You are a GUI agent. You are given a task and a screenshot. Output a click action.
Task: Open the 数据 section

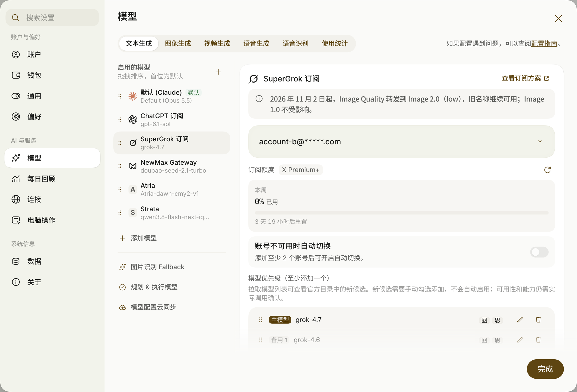[52, 261]
